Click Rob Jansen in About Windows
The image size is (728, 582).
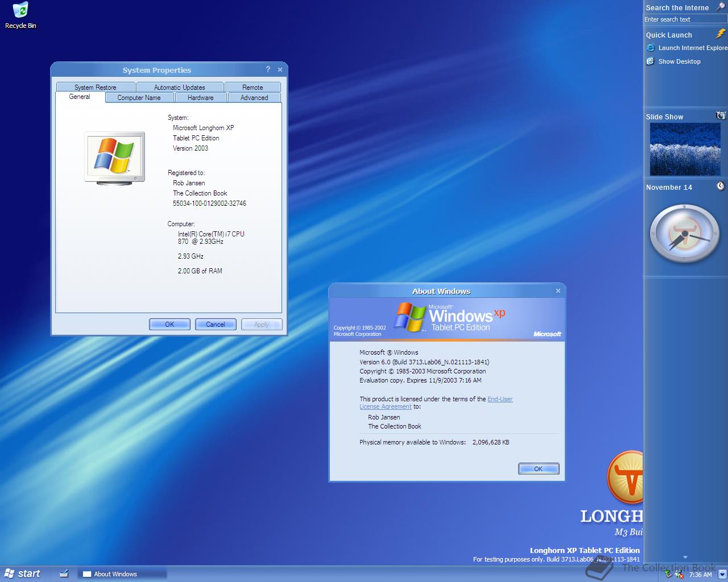tap(384, 417)
